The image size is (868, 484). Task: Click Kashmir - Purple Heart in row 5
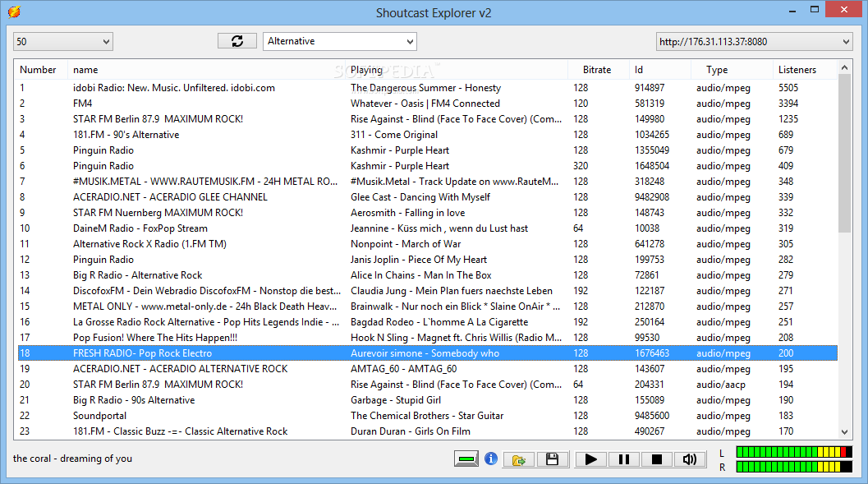click(x=400, y=150)
